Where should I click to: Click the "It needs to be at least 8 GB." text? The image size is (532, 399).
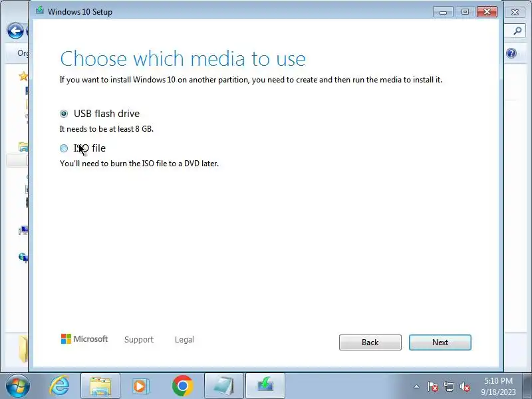[x=106, y=129]
